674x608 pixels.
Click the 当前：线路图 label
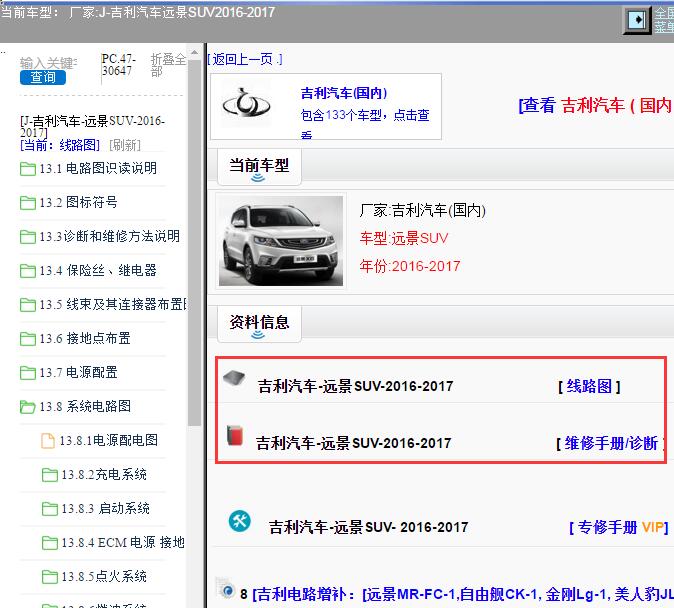click(x=60, y=145)
